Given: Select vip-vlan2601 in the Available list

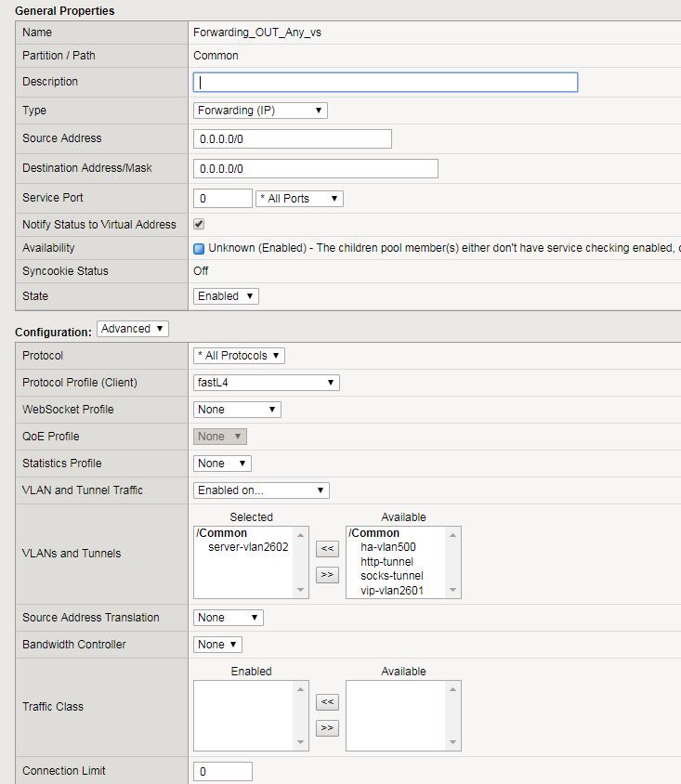Looking at the screenshot, I should 392,590.
